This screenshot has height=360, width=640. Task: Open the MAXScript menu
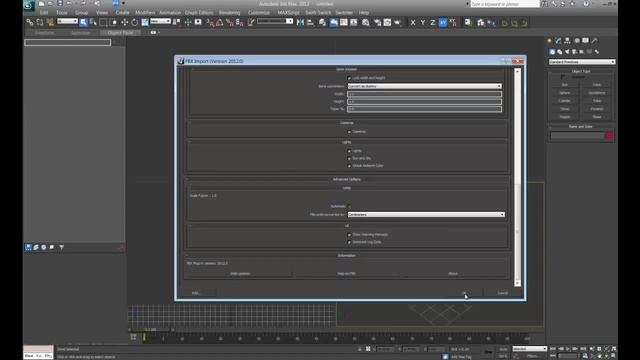(x=288, y=13)
